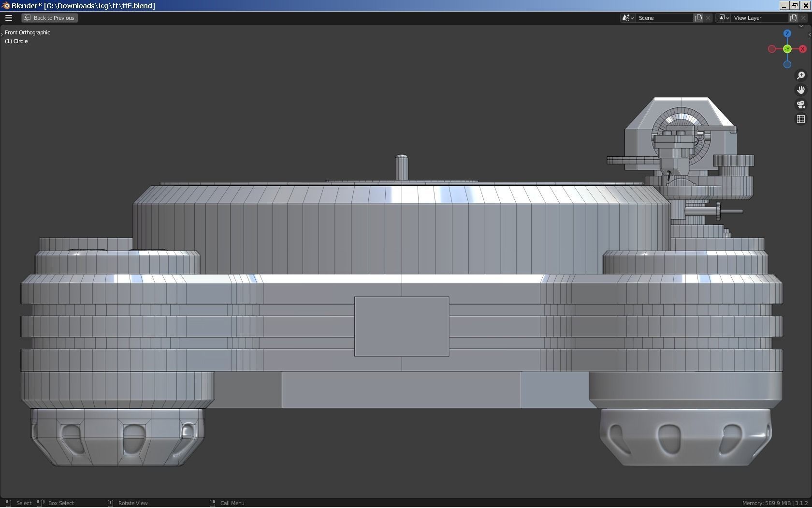Click the Scene name field
Image resolution: width=812 pixels, height=508 pixels.
[x=665, y=18]
